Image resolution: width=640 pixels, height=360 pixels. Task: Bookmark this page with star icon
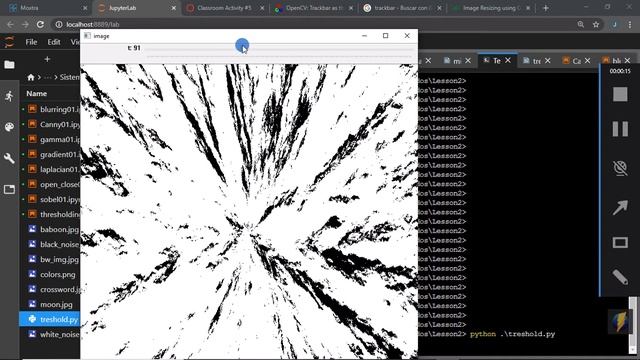click(596, 24)
